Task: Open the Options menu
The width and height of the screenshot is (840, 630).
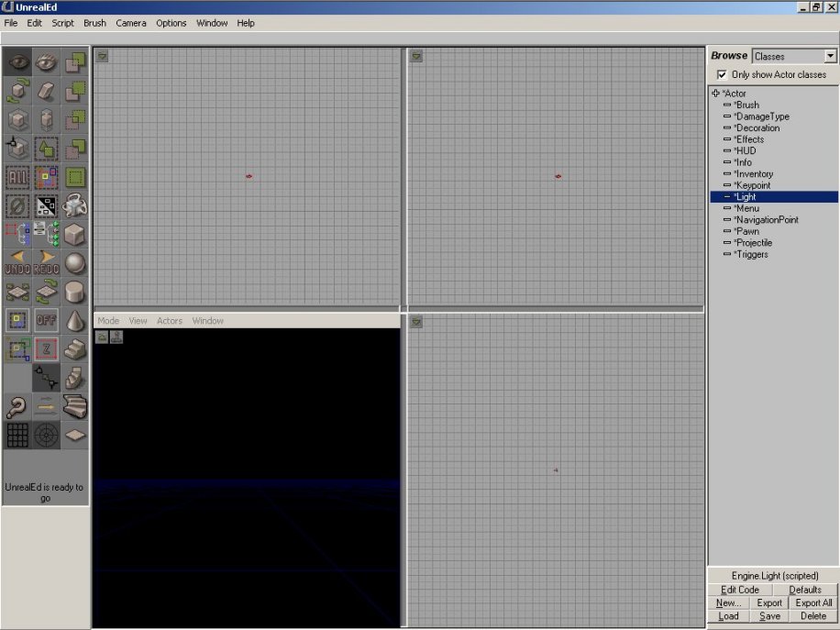Action: 171,23
